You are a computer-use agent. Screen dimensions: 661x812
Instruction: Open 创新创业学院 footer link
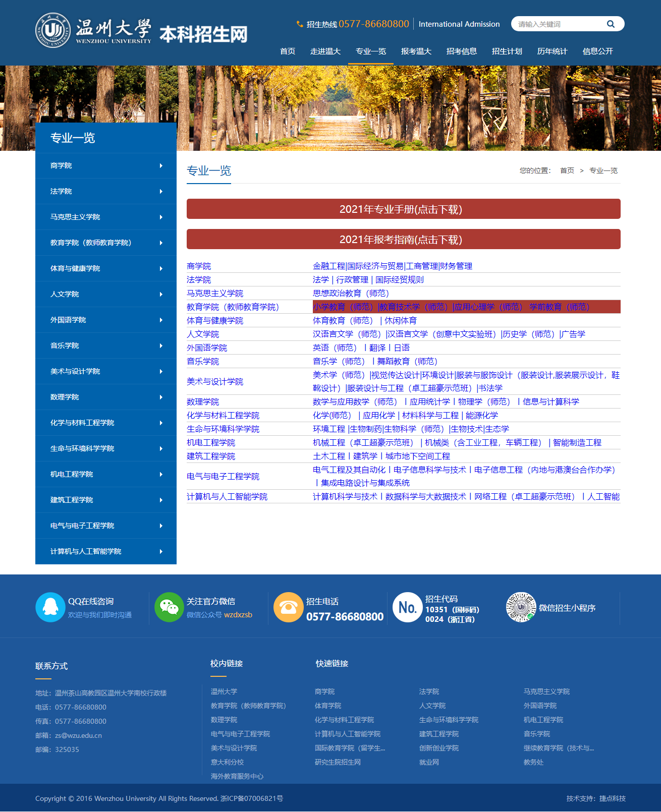[439, 748]
